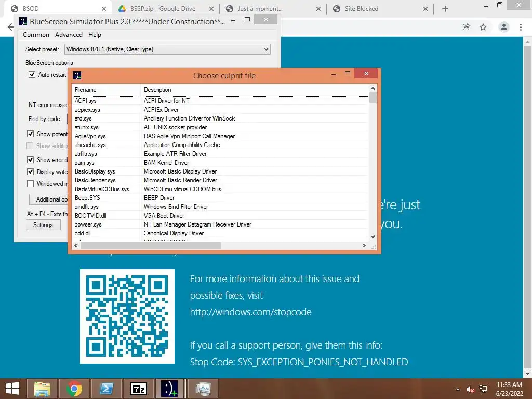Select ACPI.sys in the culprit list

point(220,101)
